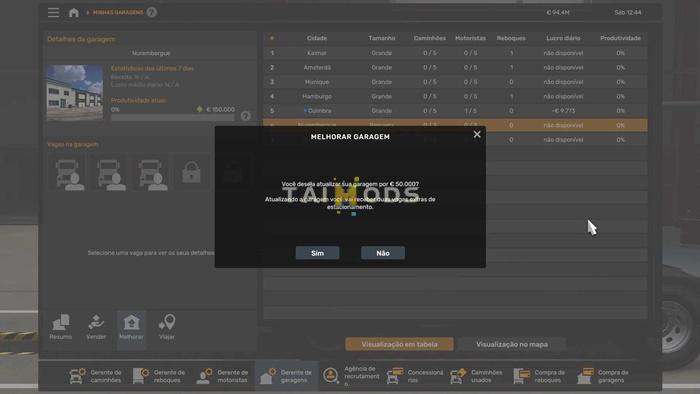This screenshot has height=394, width=700.
Task: Click Viajar travel icon
Action: coord(167,328)
